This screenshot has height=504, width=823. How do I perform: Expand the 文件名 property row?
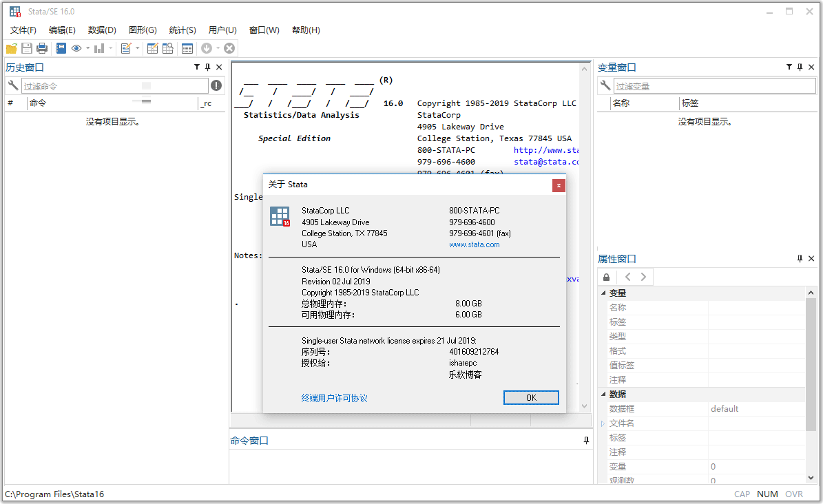tap(603, 423)
